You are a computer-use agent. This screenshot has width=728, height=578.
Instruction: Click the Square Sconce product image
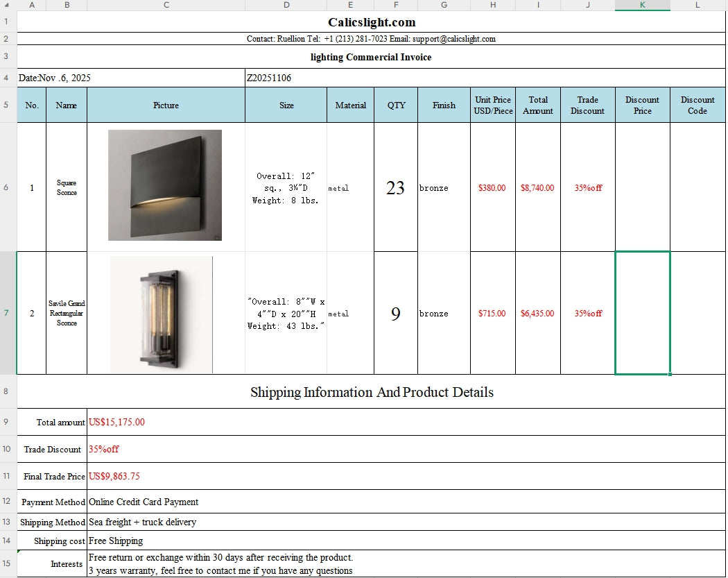click(164, 185)
